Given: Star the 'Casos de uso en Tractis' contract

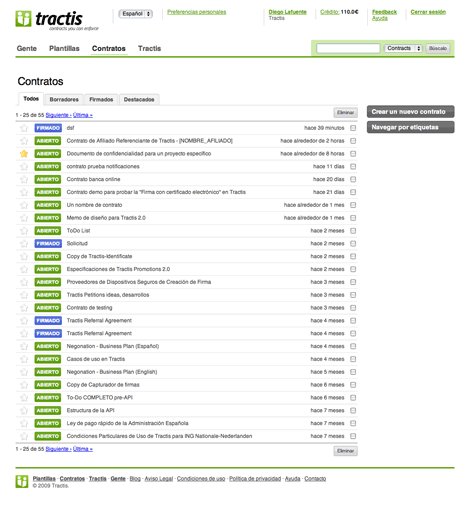Looking at the screenshot, I should 24,359.
